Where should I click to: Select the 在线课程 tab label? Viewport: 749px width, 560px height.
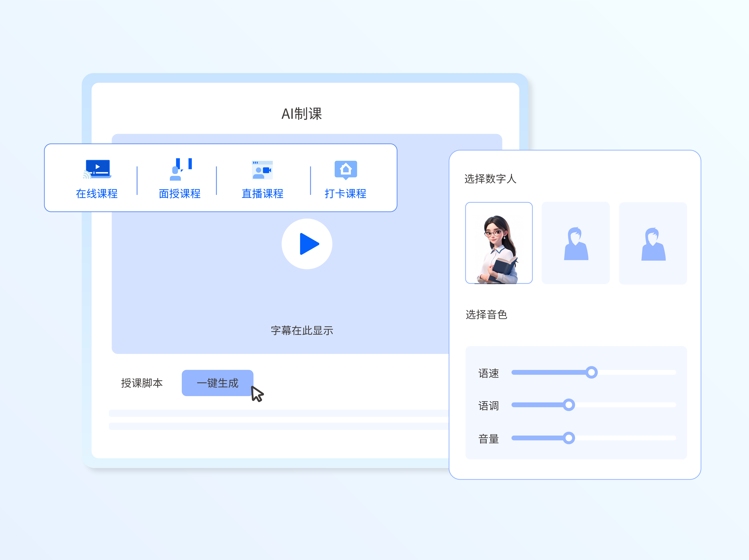97,194
